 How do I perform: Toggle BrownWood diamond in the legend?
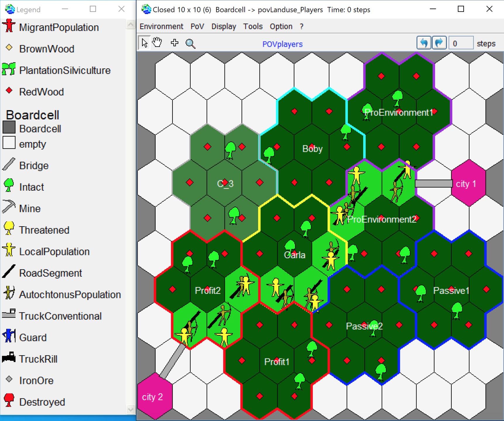point(9,48)
